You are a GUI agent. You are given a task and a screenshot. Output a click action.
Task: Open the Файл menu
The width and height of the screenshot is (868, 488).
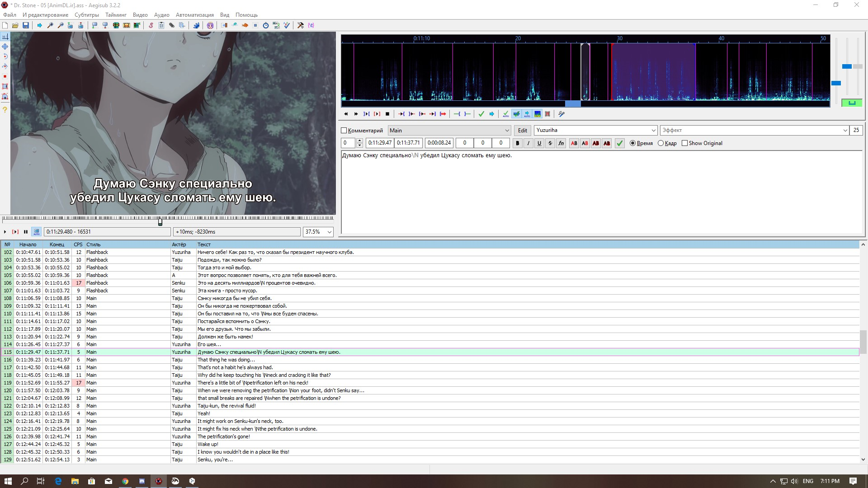point(9,15)
